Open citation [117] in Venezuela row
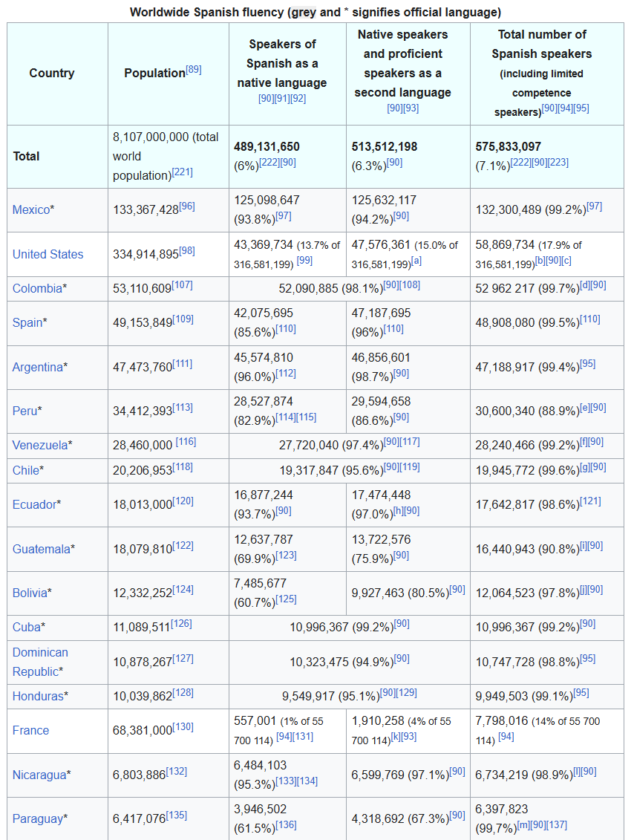 pyautogui.click(x=410, y=442)
